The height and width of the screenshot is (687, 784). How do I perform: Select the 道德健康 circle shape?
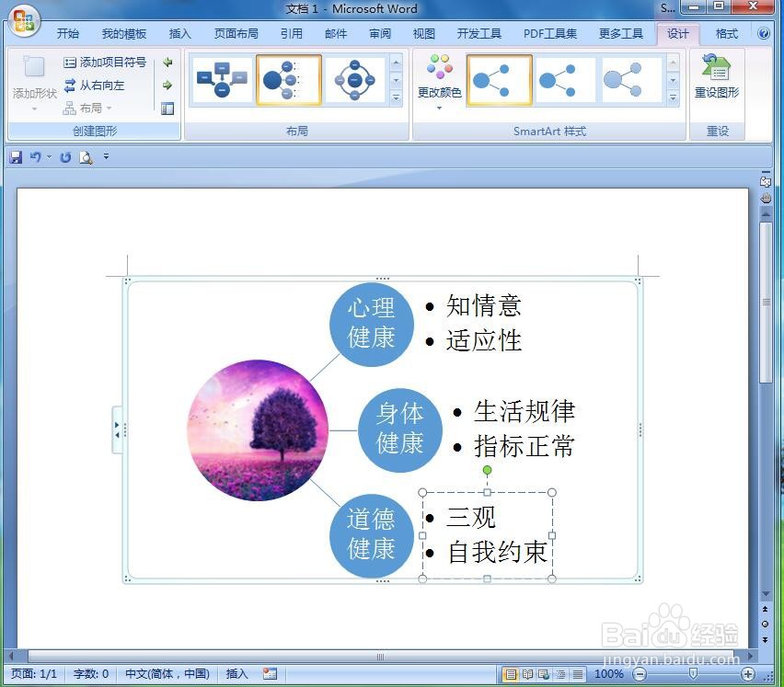click(372, 536)
